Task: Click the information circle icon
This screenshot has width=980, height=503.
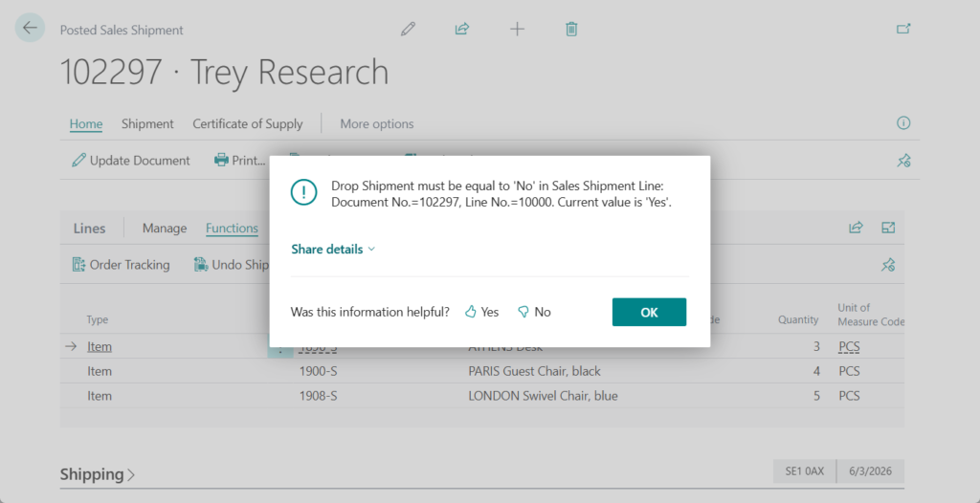Action: tap(902, 123)
